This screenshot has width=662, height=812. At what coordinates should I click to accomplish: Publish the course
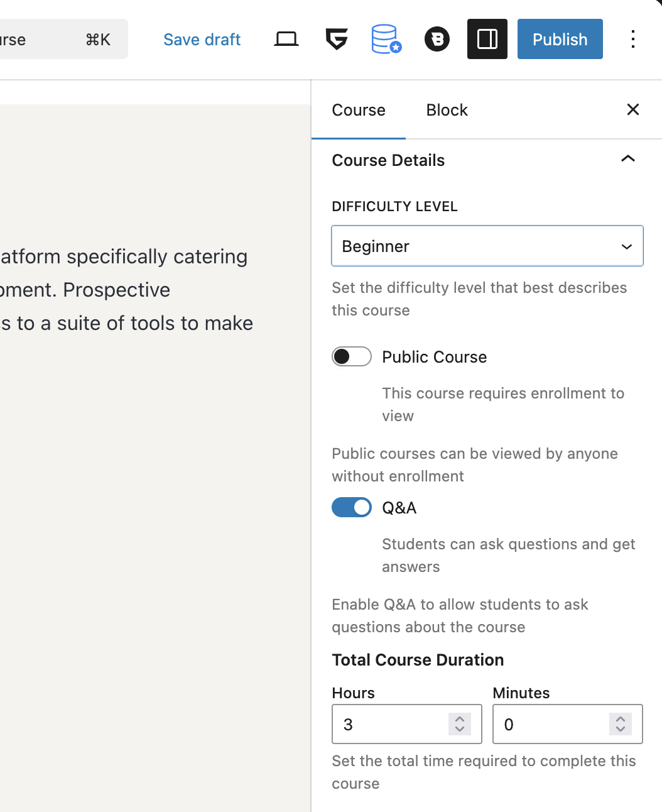559,39
